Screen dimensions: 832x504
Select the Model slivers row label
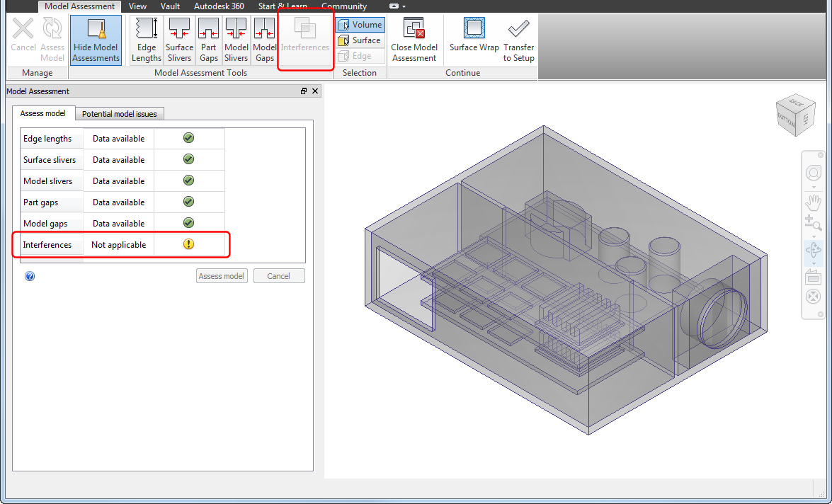(47, 181)
